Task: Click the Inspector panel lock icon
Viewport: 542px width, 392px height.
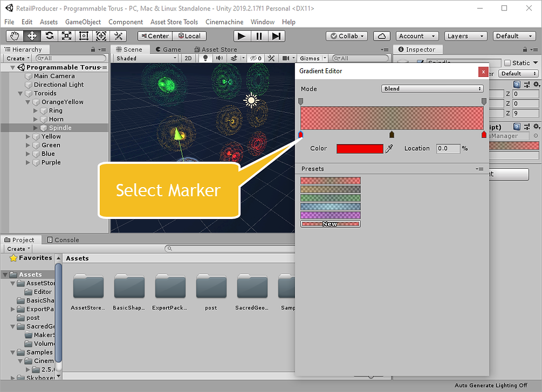Action: tap(525, 49)
